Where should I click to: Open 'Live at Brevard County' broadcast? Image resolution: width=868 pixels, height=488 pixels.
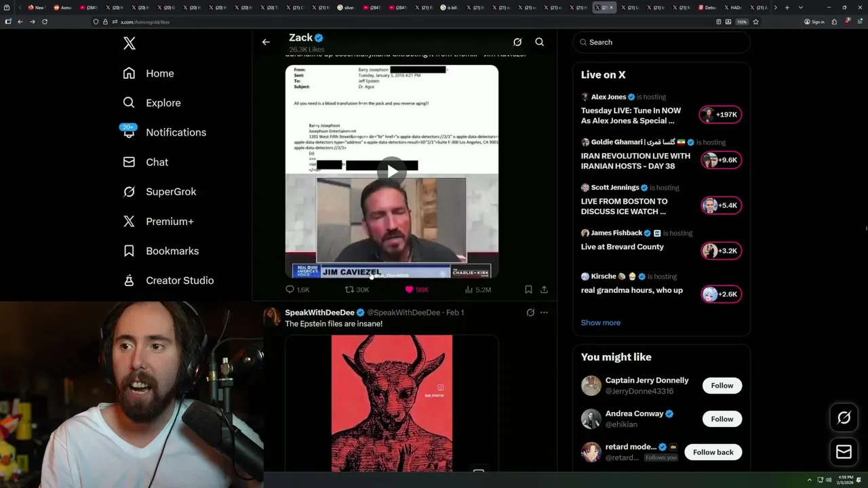623,247
